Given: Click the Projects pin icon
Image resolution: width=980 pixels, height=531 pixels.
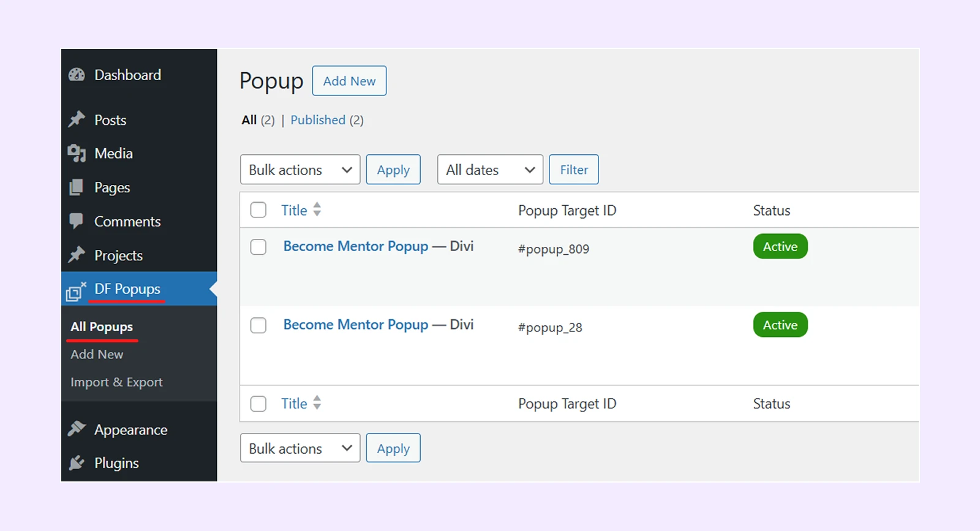Looking at the screenshot, I should 77,255.
